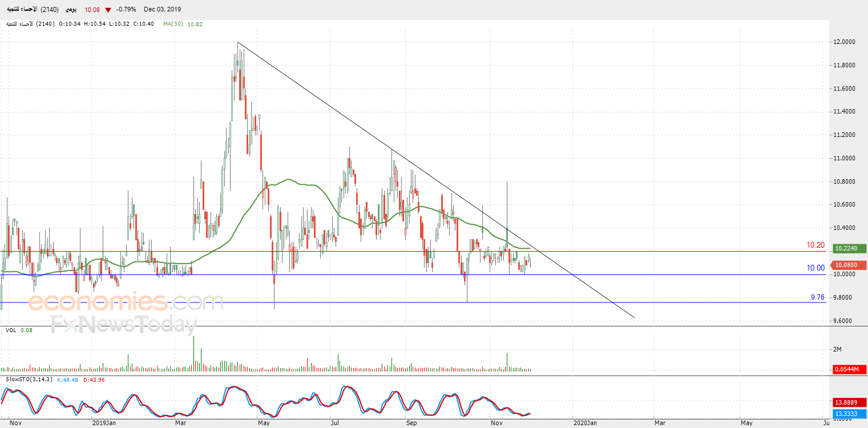Click the red 10.0800 last price tag
The width and height of the screenshot is (868, 428).
coord(850,265)
